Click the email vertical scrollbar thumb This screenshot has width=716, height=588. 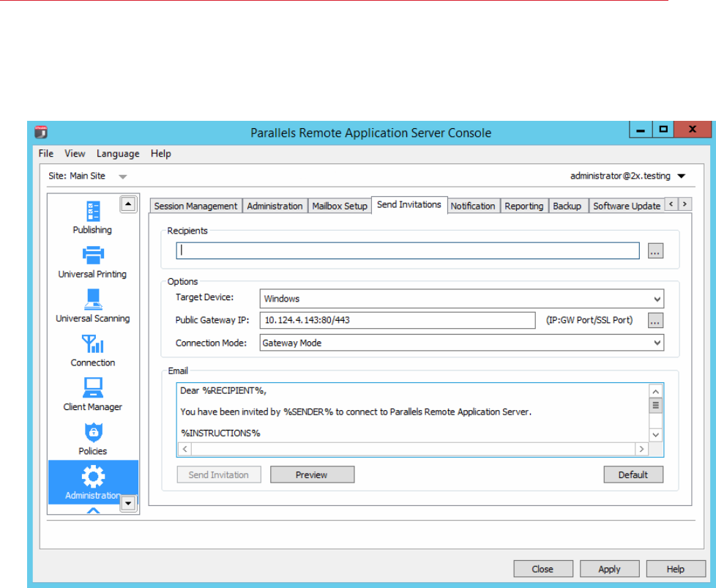click(656, 405)
